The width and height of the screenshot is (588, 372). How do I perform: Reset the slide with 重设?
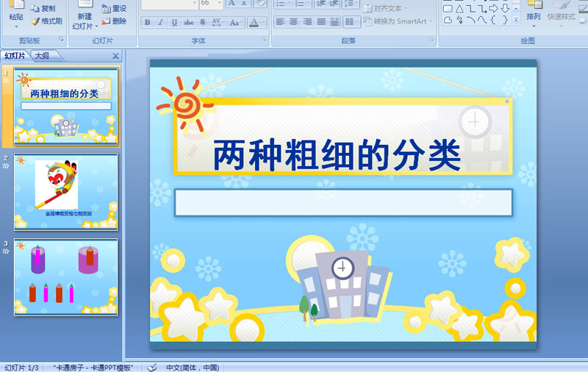(x=114, y=8)
